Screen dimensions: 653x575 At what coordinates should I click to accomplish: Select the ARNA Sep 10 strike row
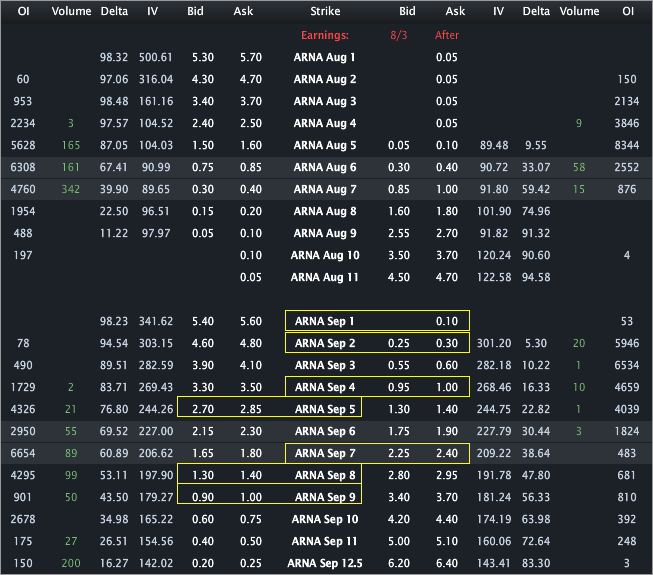[x=326, y=519]
